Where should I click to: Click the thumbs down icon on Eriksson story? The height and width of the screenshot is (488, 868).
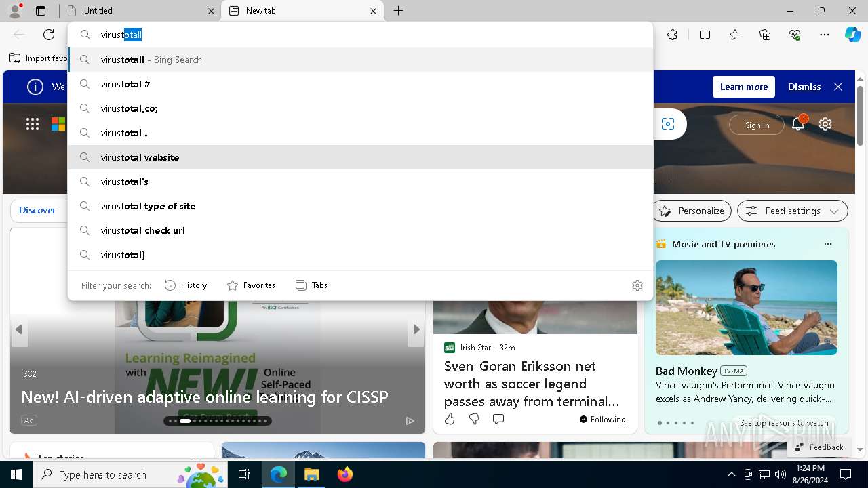pos(474,419)
